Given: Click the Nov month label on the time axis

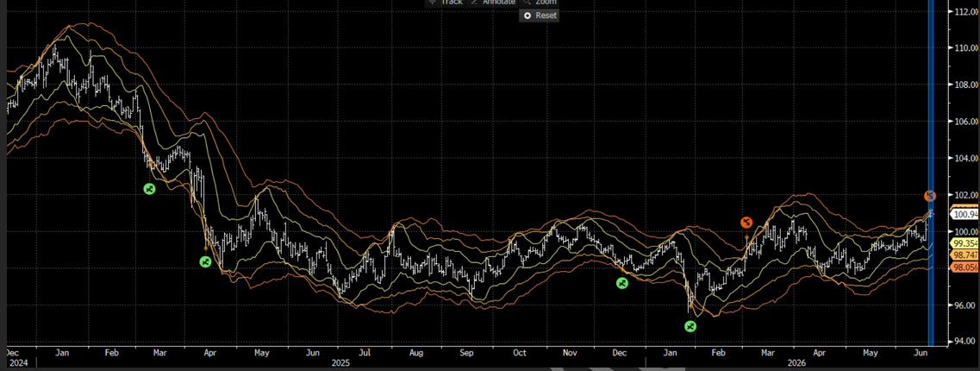Looking at the screenshot, I should point(569,354).
